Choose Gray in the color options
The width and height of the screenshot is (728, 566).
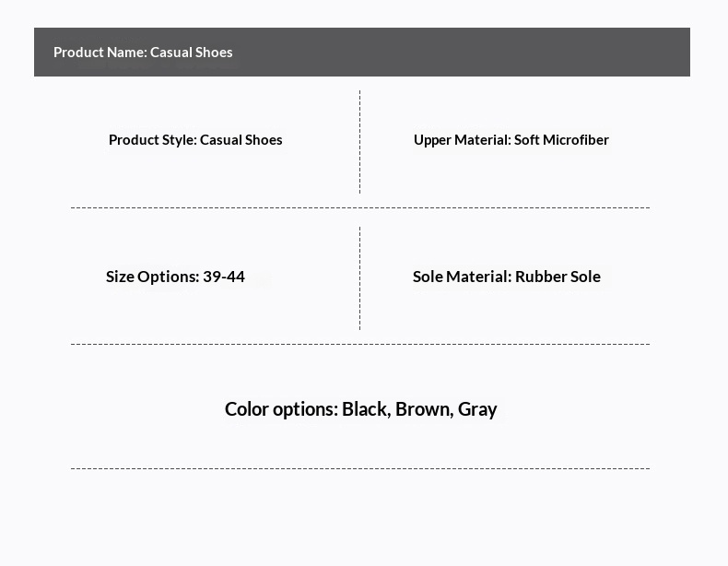[477, 409]
